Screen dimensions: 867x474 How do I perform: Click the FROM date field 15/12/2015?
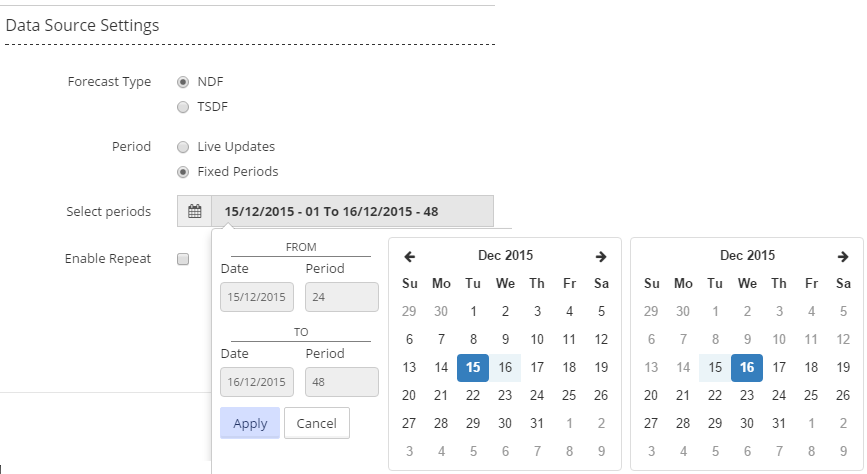click(x=257, y=297)
